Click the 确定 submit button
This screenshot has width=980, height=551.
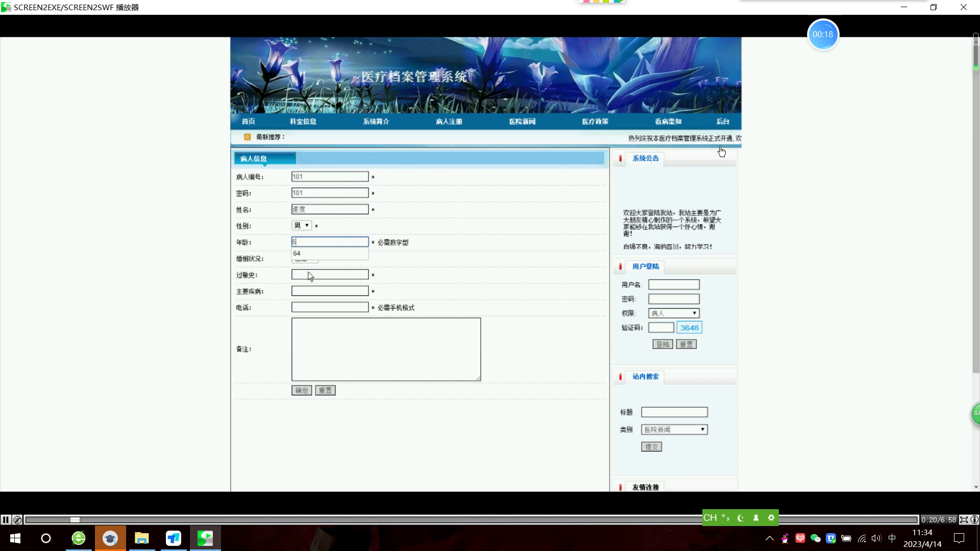tap(301, 390)
